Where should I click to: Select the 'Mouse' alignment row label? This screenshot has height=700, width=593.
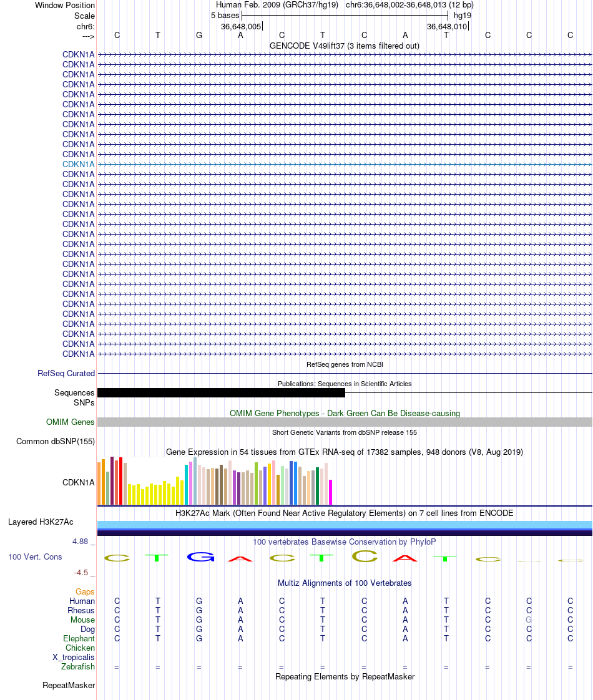[82, 620]
